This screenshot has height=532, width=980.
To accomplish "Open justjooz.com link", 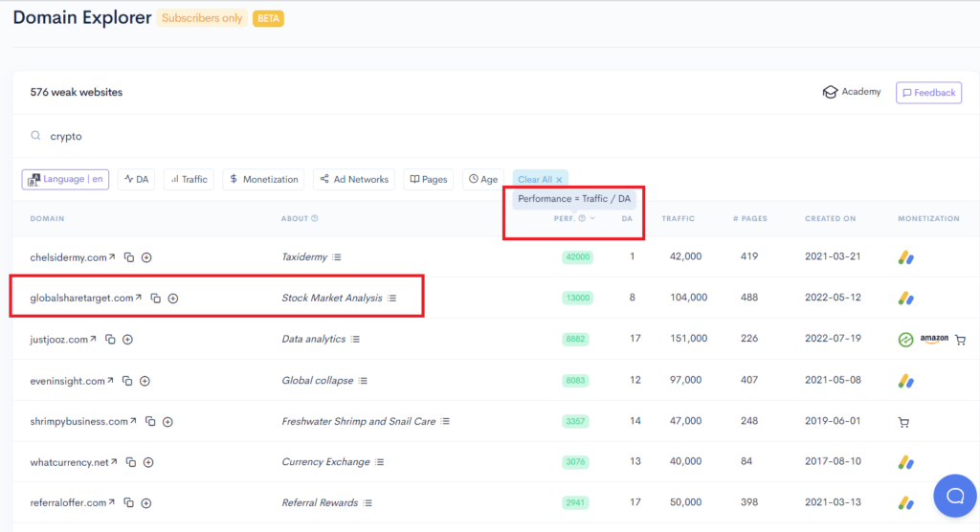I will (63, 340).
